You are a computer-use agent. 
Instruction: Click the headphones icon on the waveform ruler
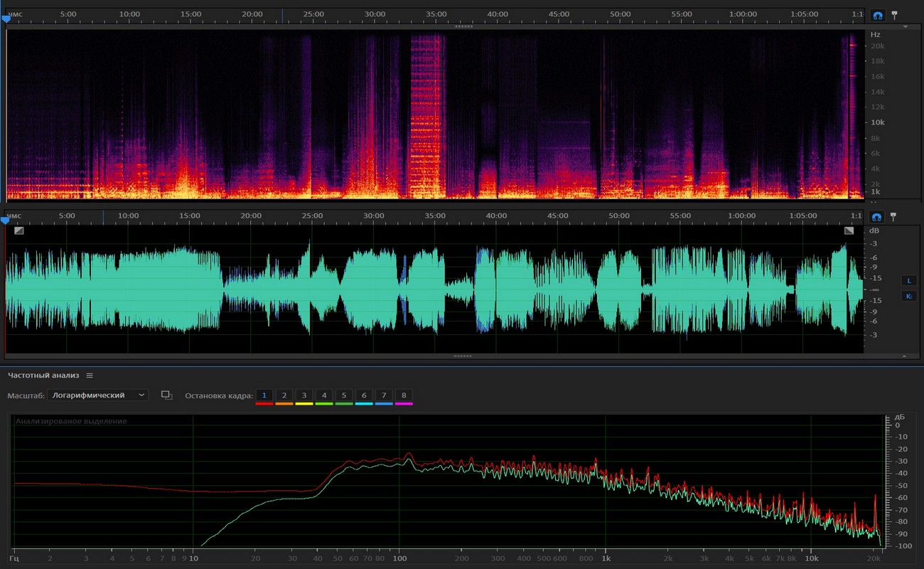tap(878, 216)
